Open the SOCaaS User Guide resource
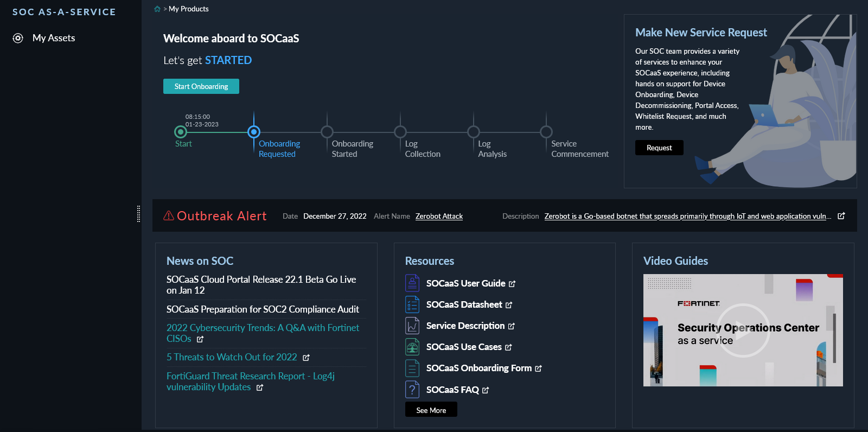This screenshot has width=868, height=432. point(466,283)
